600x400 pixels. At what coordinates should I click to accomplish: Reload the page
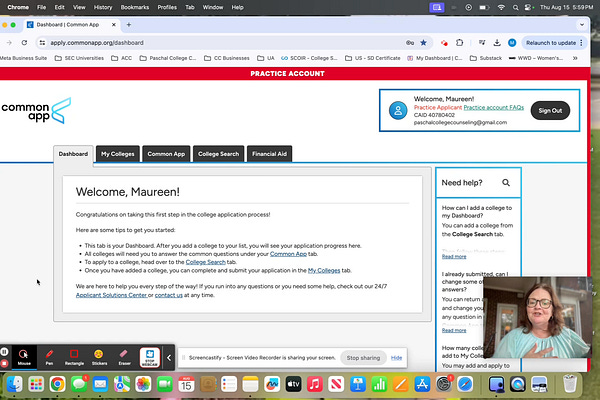point(24,43)
